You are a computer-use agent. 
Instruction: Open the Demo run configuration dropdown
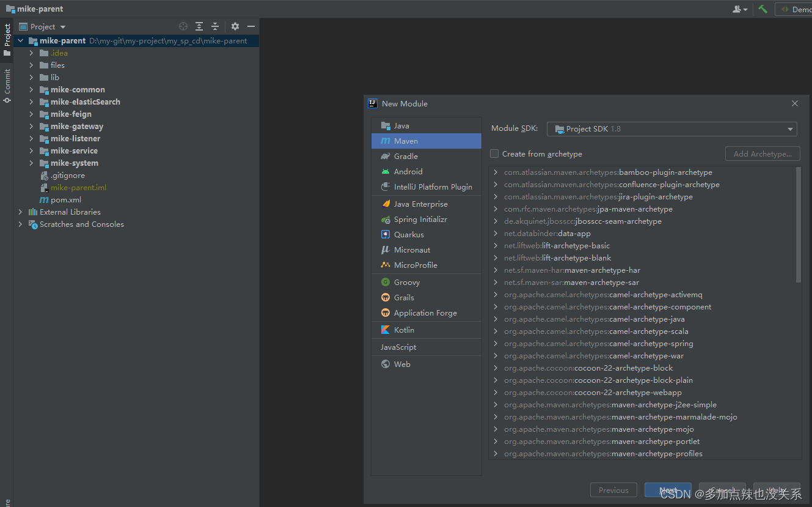coord(793,9)
